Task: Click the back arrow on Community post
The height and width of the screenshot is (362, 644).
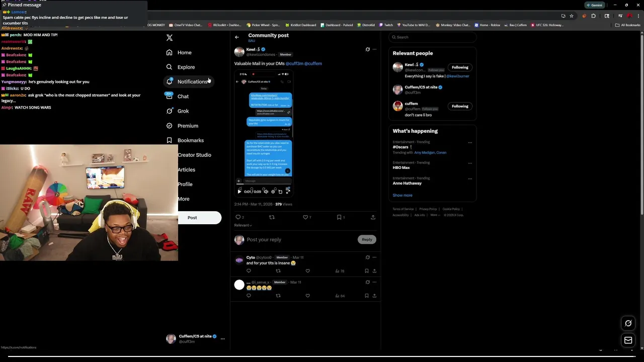Action: click(x=237, y=37)
